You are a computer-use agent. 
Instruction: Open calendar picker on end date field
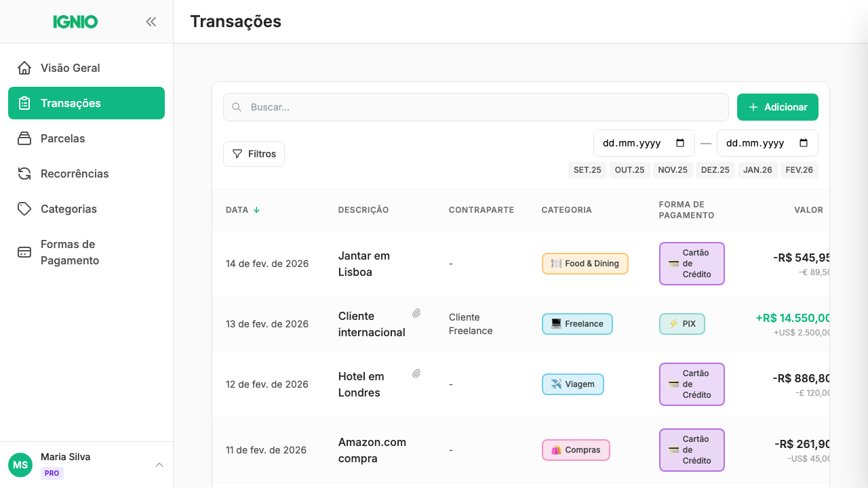pos(804,143)
